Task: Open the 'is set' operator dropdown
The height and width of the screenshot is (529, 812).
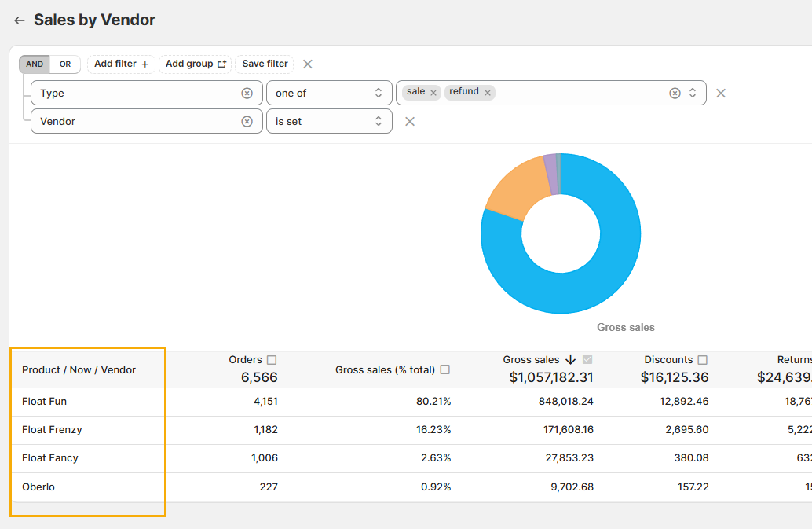Action: pos(329,121)
